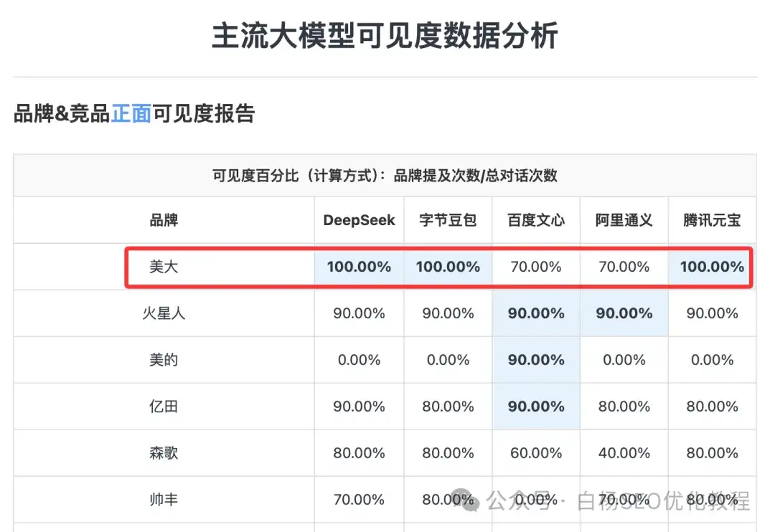Click the blue 正面 link in heading
The width and height of the screenshot is (775, 532).
(131, 113)
